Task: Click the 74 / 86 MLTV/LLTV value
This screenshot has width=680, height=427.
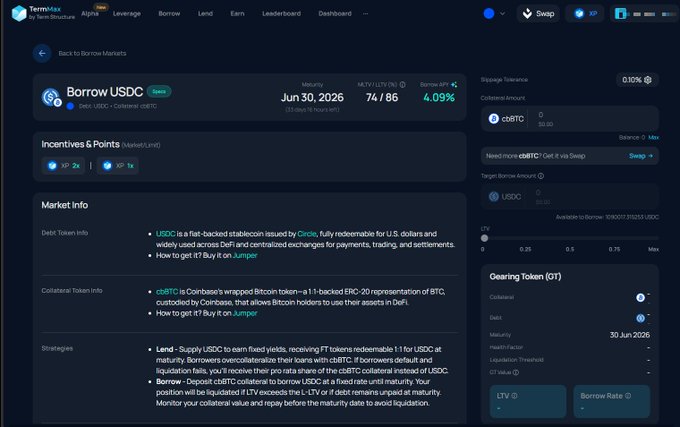Action: pyautogui.click(x=382, y=98)
